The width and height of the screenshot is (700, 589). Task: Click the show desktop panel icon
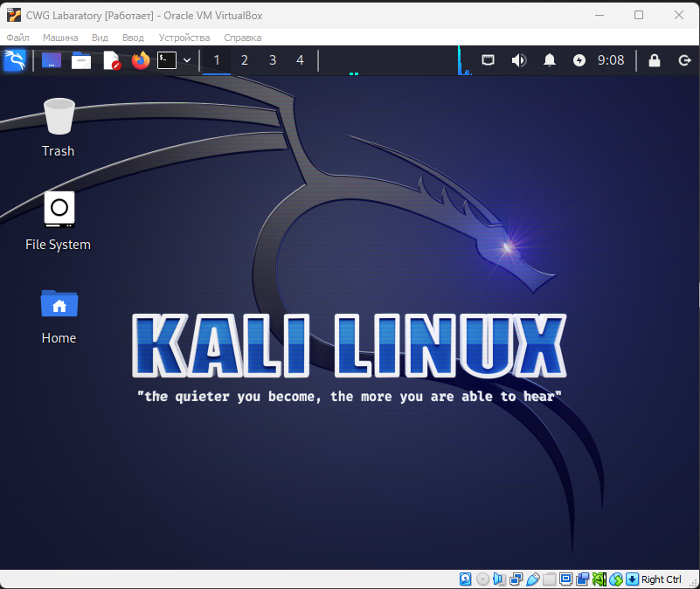tap(52, 60)
